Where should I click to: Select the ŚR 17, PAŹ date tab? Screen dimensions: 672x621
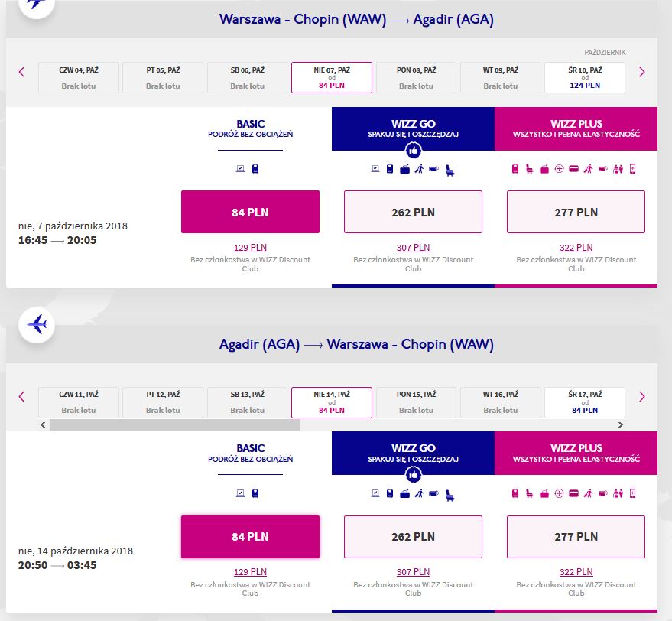[x=585, y=402]
